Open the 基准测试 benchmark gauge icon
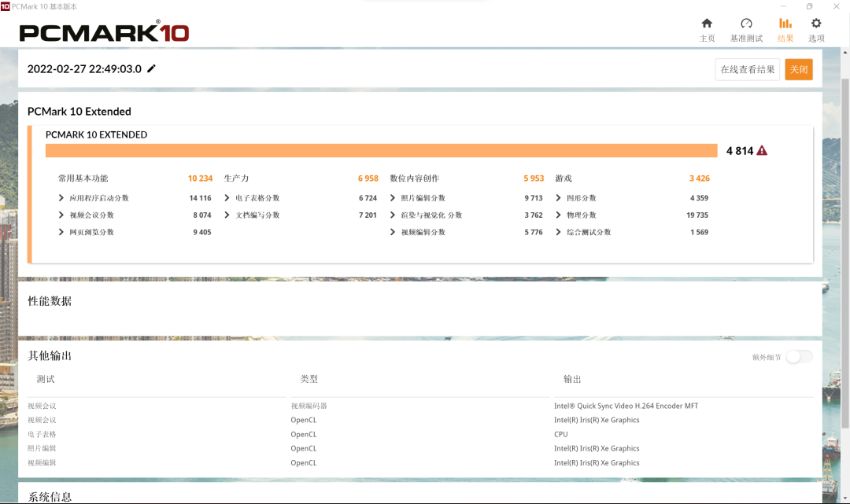The width and height of the screenshot is (850, 504). pos(746,24)
